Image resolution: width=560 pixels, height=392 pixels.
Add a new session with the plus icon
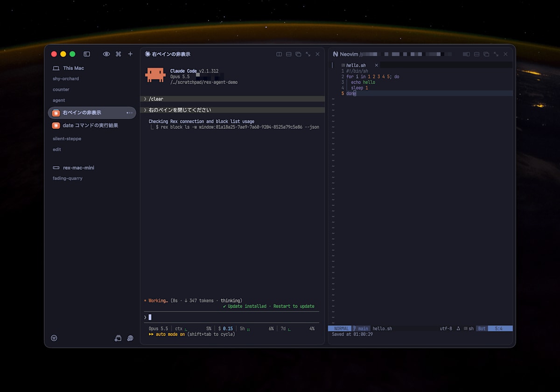[130, 54]
